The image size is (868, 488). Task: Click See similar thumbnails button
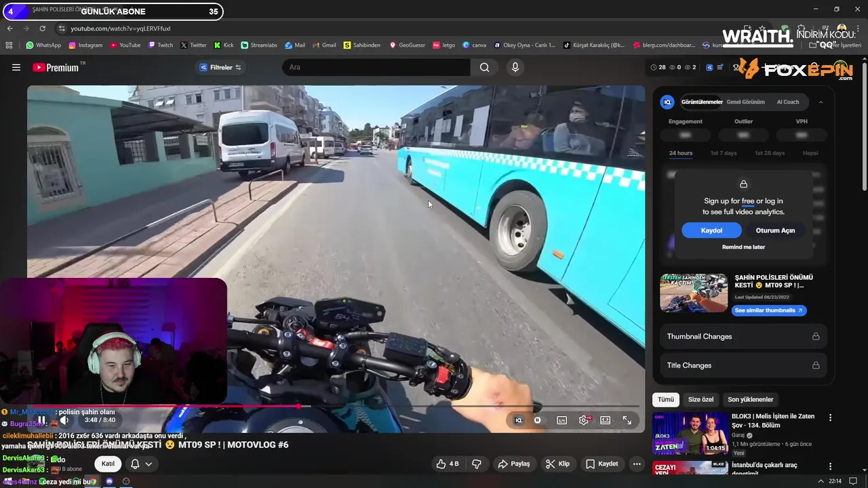tap(769, 310)
